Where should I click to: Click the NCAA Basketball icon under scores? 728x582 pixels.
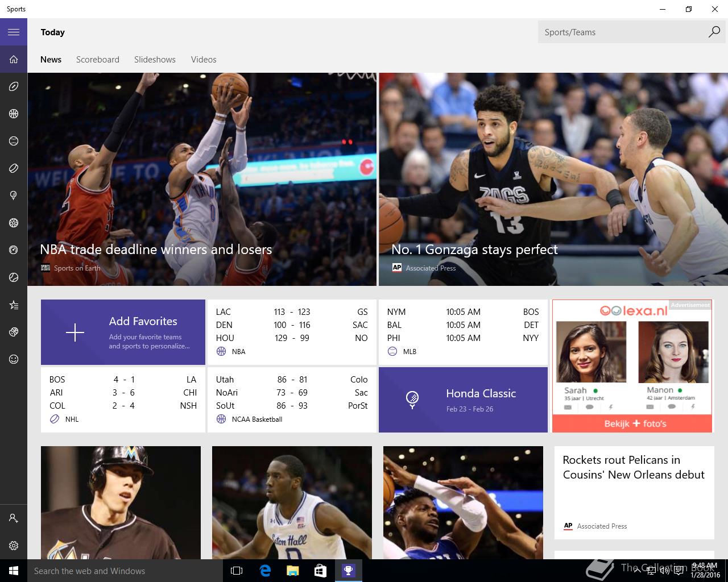click(221, 419)
